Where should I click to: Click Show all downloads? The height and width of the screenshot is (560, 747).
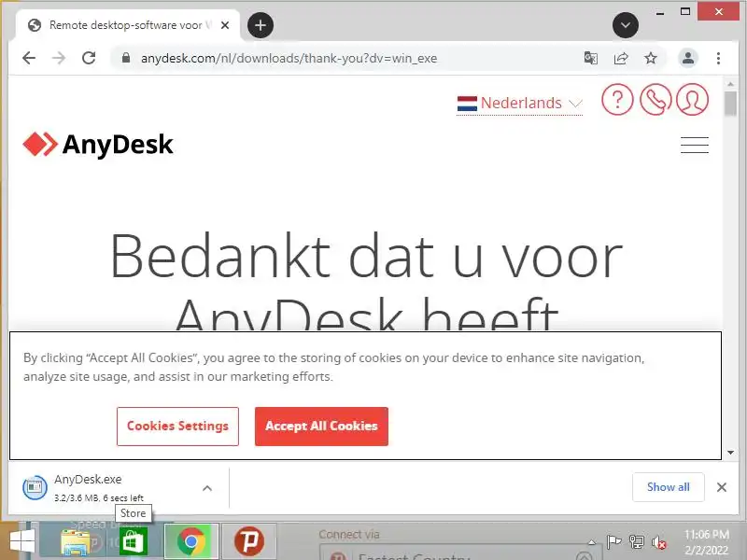668,487
